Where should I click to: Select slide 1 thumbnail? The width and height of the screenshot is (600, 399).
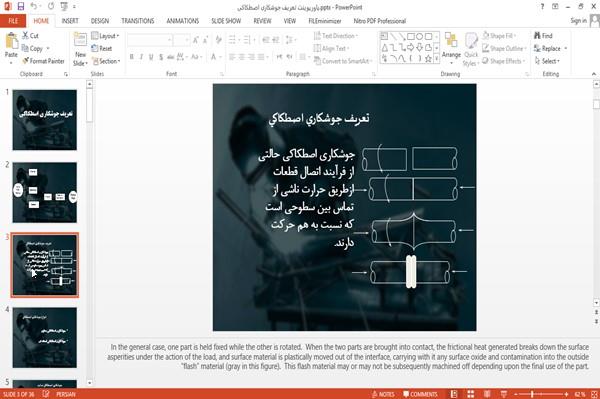point(44,120)
